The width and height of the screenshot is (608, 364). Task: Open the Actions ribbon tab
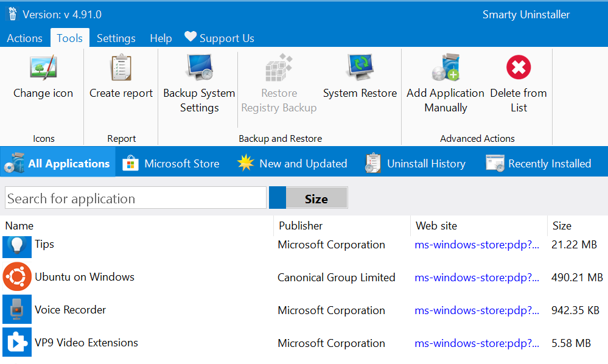pyautogui.click(x=24, y=38)
